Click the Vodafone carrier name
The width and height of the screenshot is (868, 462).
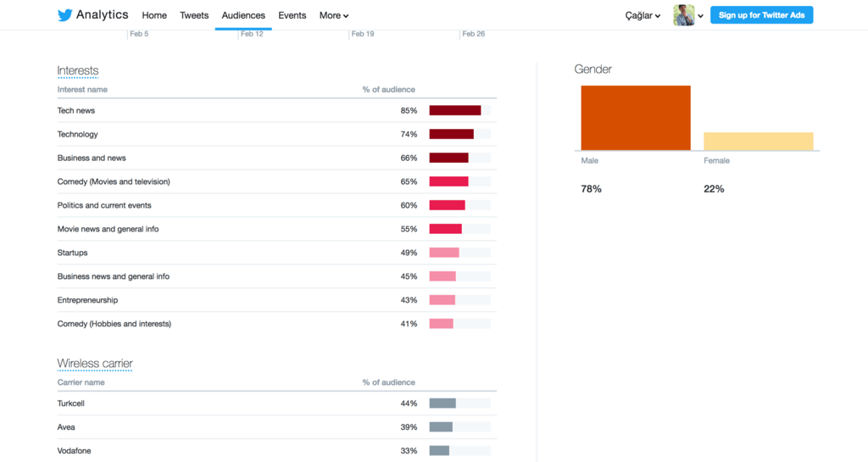pyautogui.click(x=75, y=451)
